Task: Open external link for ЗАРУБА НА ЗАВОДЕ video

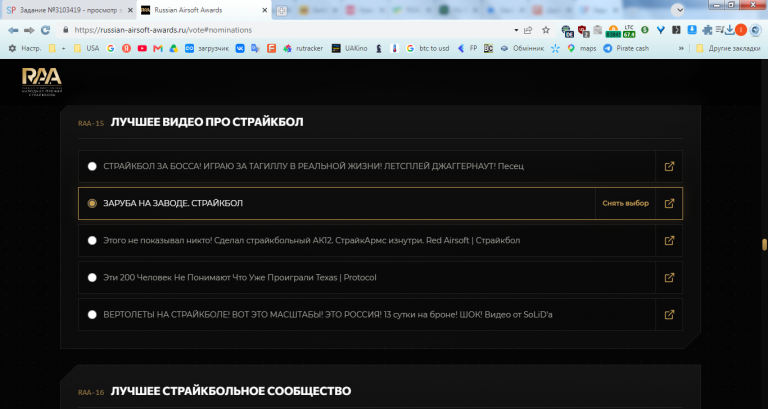Action: 669,203
